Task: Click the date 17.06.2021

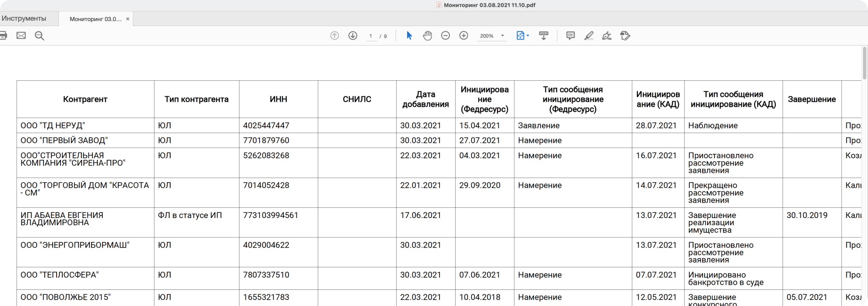Action: click(420, 215)
